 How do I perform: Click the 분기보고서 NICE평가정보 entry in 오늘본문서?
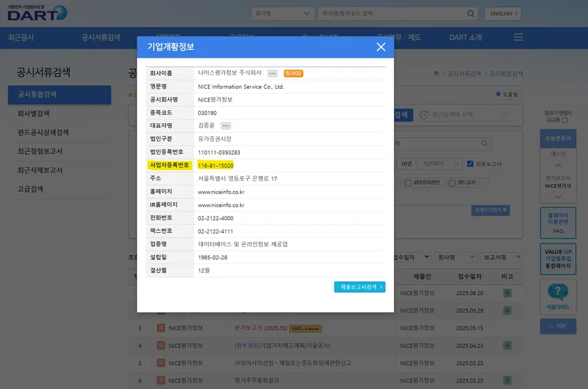[558, 182]
